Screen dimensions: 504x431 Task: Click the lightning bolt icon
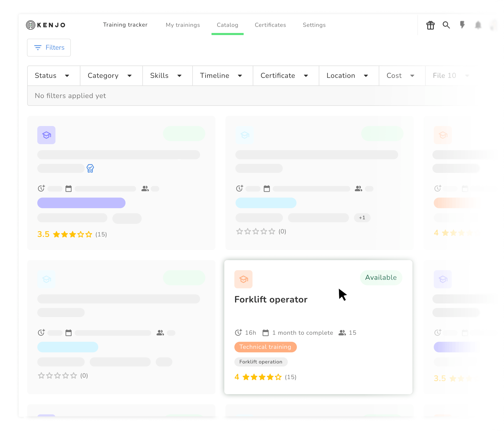(462, 25)
